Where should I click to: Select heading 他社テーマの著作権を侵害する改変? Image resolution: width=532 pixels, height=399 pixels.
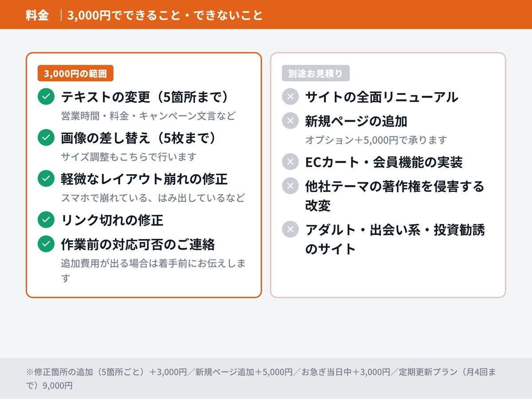(x=395, y=196)
